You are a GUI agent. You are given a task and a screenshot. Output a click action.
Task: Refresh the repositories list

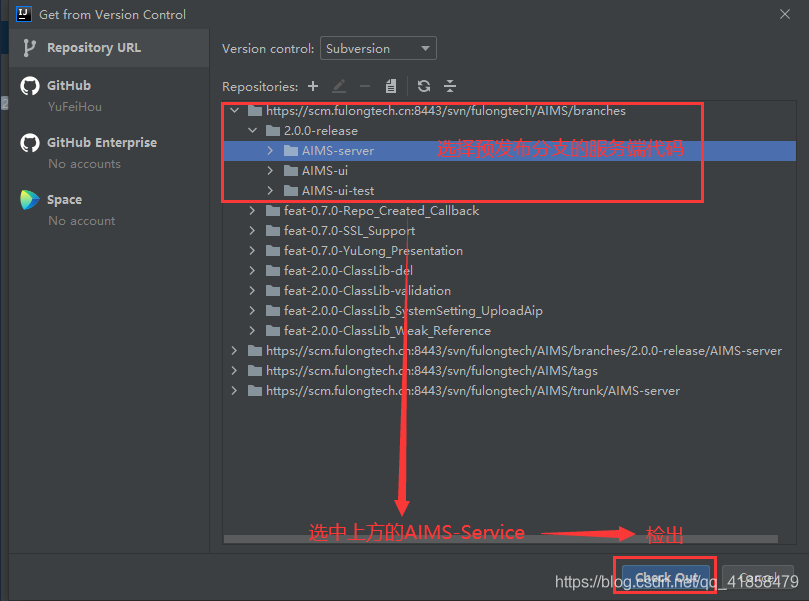pos(424,86)
